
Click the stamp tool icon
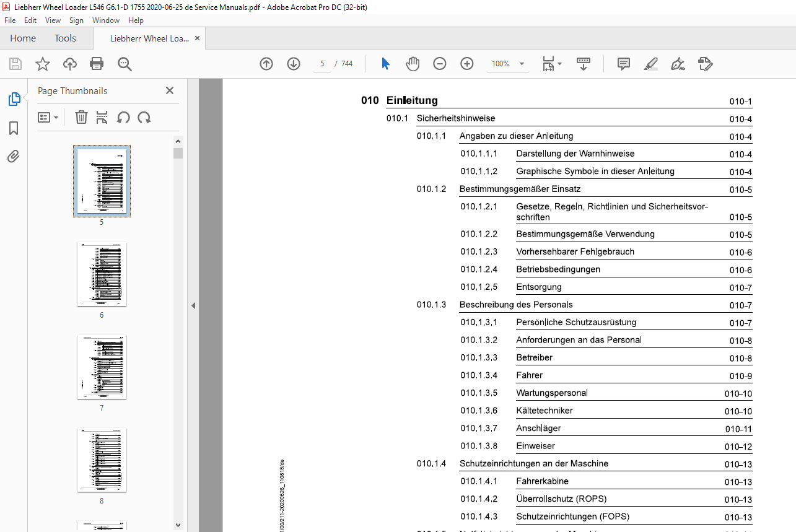point(705,64)
